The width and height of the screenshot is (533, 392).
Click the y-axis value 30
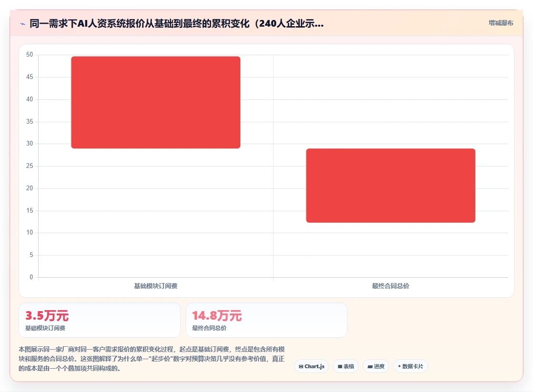(x=30, y=144)
